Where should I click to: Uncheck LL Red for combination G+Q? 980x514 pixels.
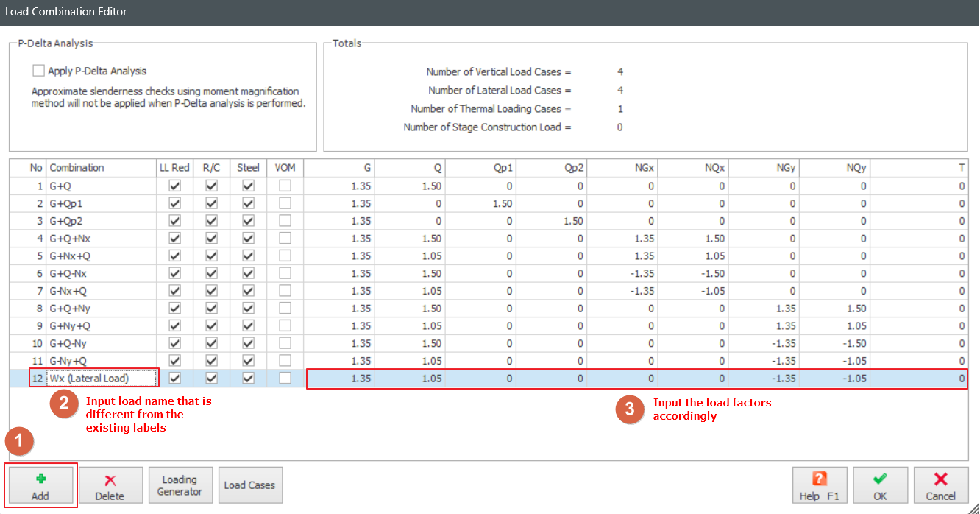(174, 186)
